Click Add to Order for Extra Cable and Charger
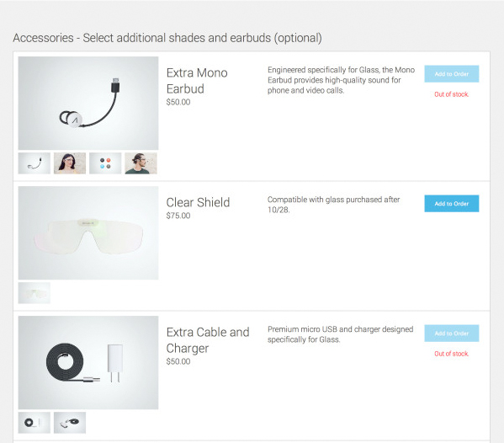Screen dimensions: 504x443 click(451, 333)
